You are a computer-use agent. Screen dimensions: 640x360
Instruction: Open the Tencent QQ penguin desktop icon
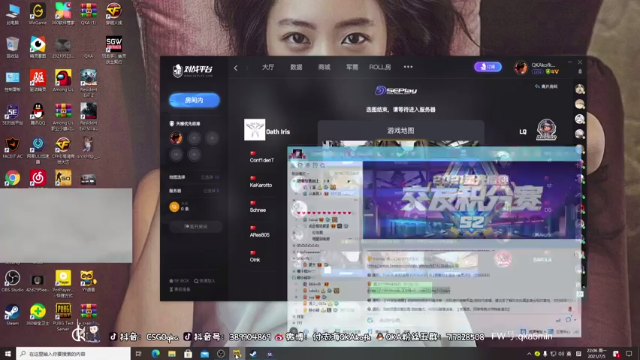38,113
